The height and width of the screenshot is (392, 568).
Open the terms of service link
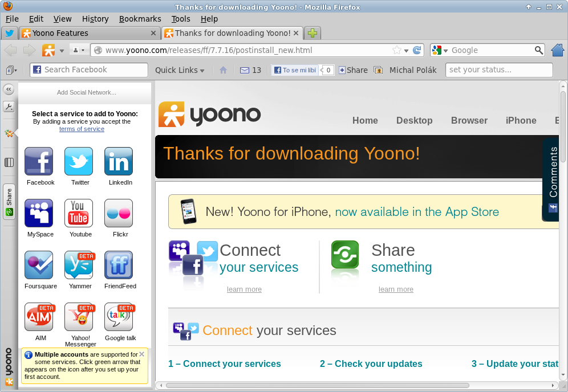tap(82, 129)
